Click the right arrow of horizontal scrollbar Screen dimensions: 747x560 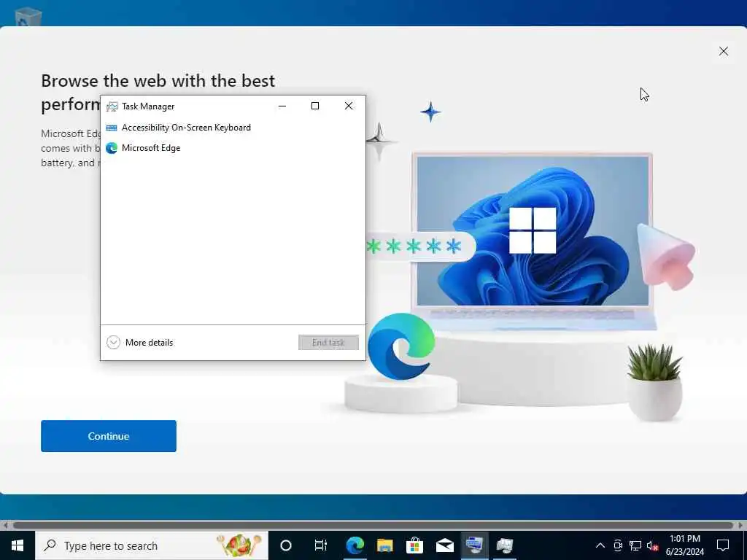tap(740, 526)
